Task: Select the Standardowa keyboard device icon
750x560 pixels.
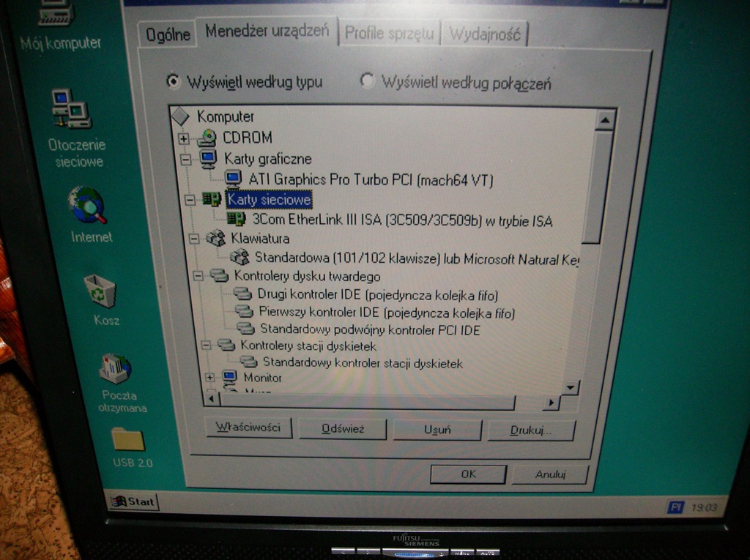Action: (x=240, y=257)
